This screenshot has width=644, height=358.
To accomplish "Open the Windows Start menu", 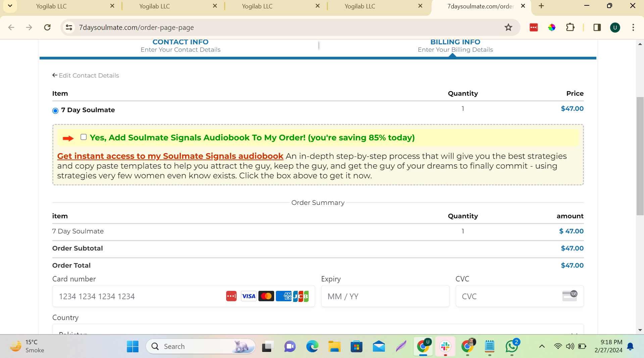I will (x=133, y=346).
